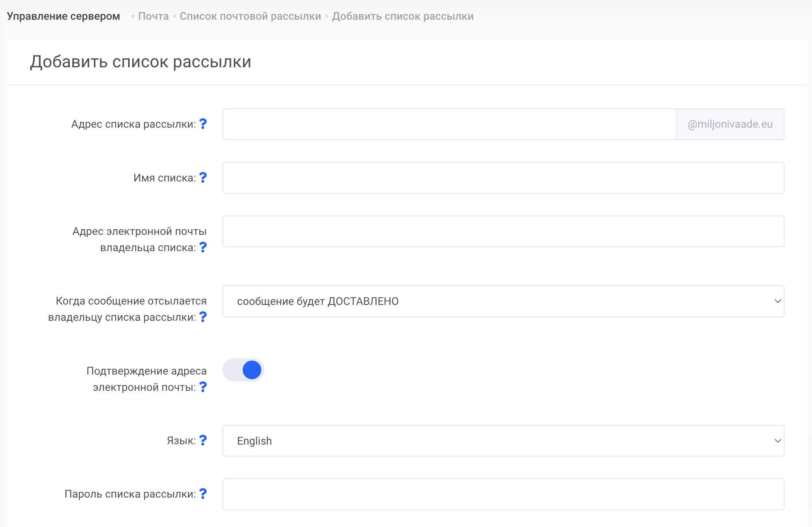Click the mailing list password field

point(503,494)
